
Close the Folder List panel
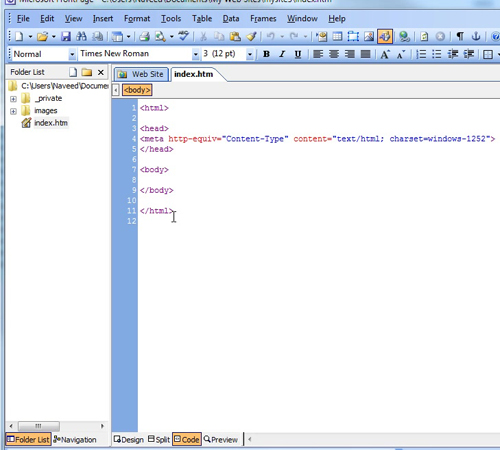[101, 72]
